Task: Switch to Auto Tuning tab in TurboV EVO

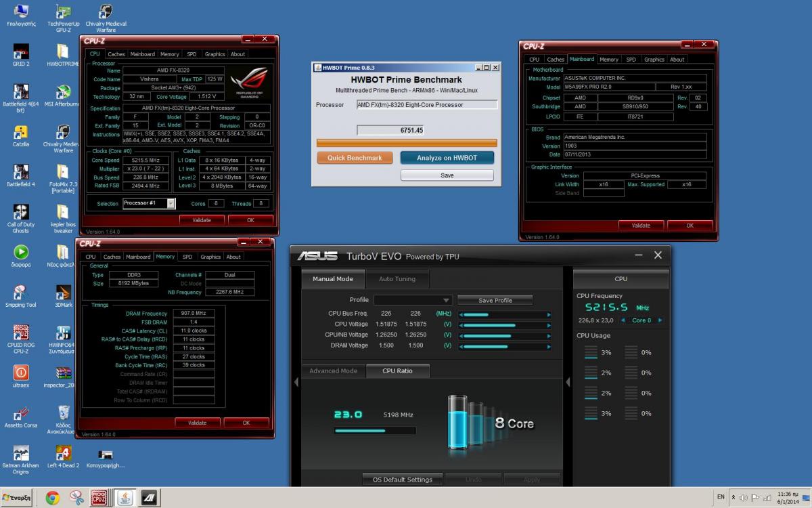Action: click(x=397, y=279)
